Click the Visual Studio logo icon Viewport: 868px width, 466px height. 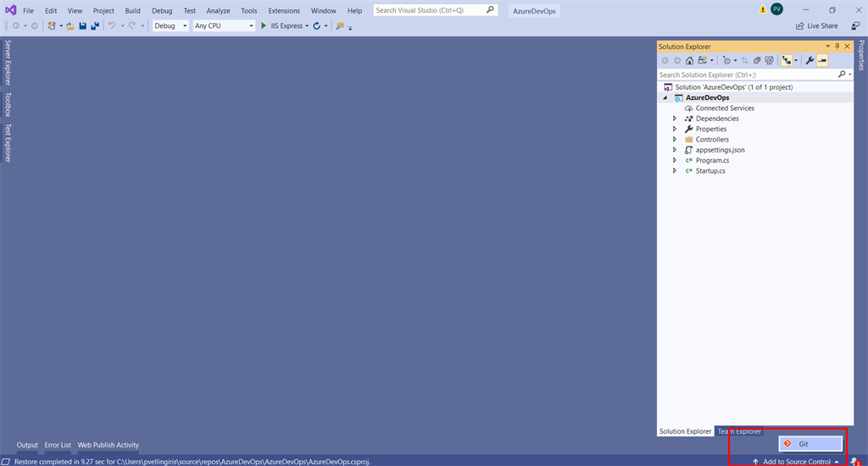10,10
